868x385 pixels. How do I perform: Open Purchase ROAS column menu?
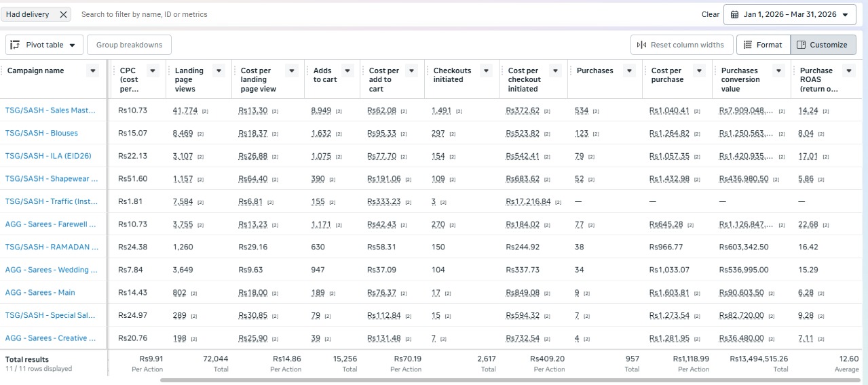click(848, 70)
